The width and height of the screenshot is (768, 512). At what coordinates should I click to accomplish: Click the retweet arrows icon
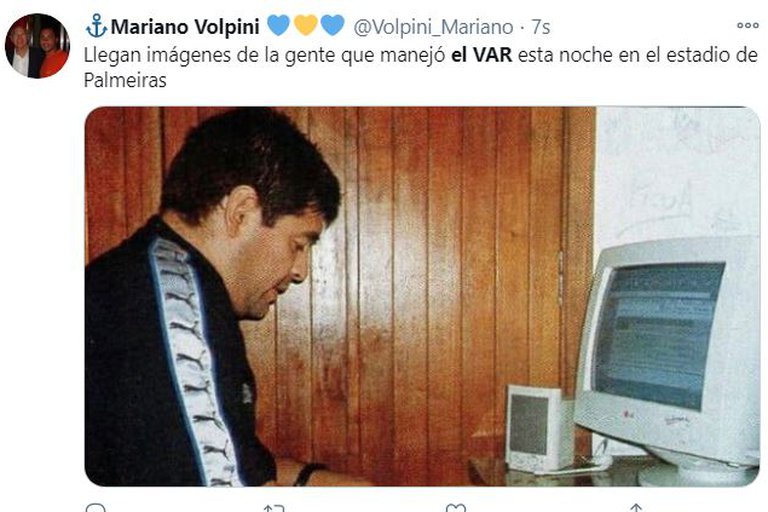coord(274,509)
